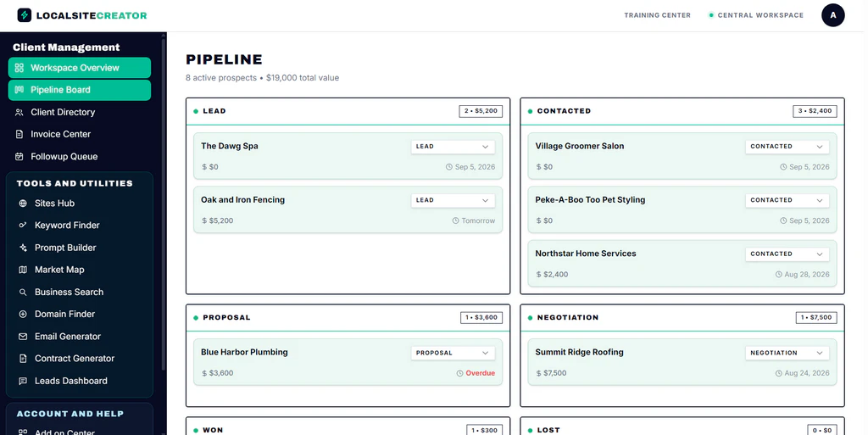Image resolution: width=868 pixels, height=435 pixels.
Task: Click the Won column '1 • $300' badge
Action: 484,430
